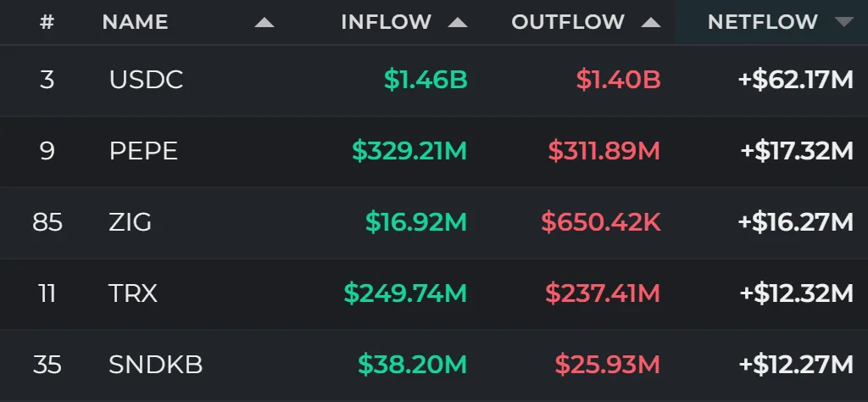This screenshot has width=868, height=402.
Task: Click the NETFLOW column header
Action: pyautogui.click(x=762, y=22)
